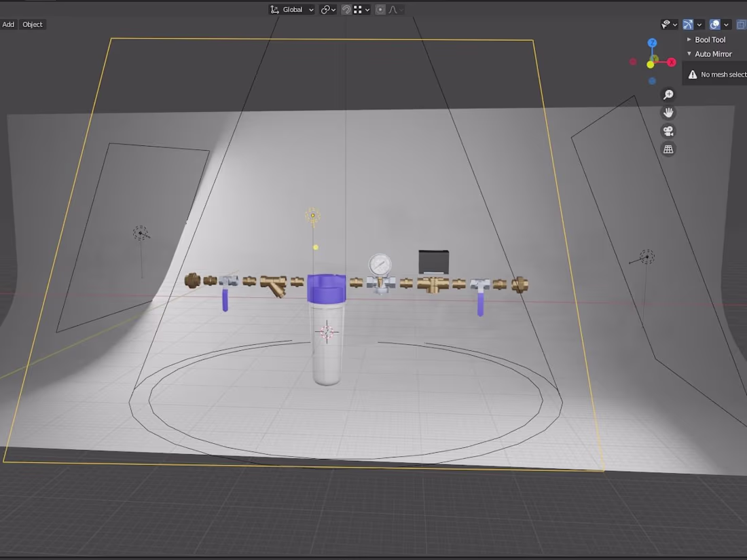Click the X-Ray toggle icon in header
The width and height of the screenshot is (747, 560).
click(740, 24)
